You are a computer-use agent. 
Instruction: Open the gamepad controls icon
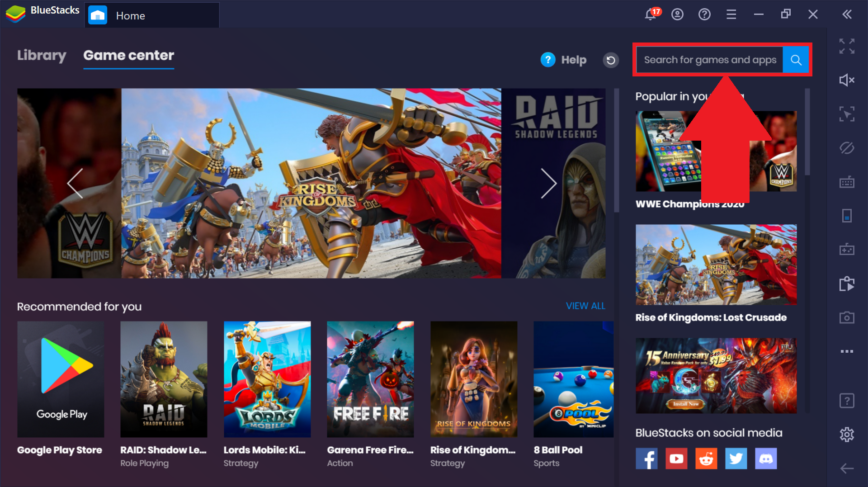(847, 249)
